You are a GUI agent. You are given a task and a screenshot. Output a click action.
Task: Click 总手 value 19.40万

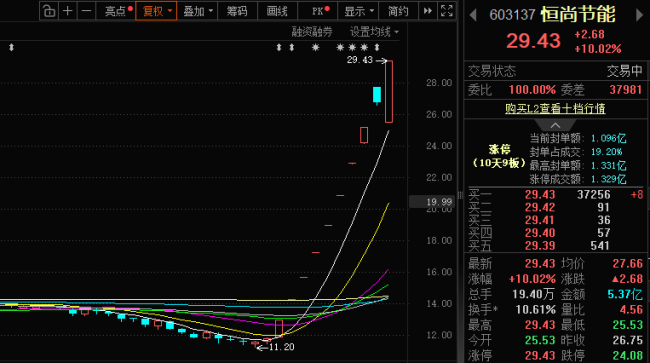click(533, 294)
